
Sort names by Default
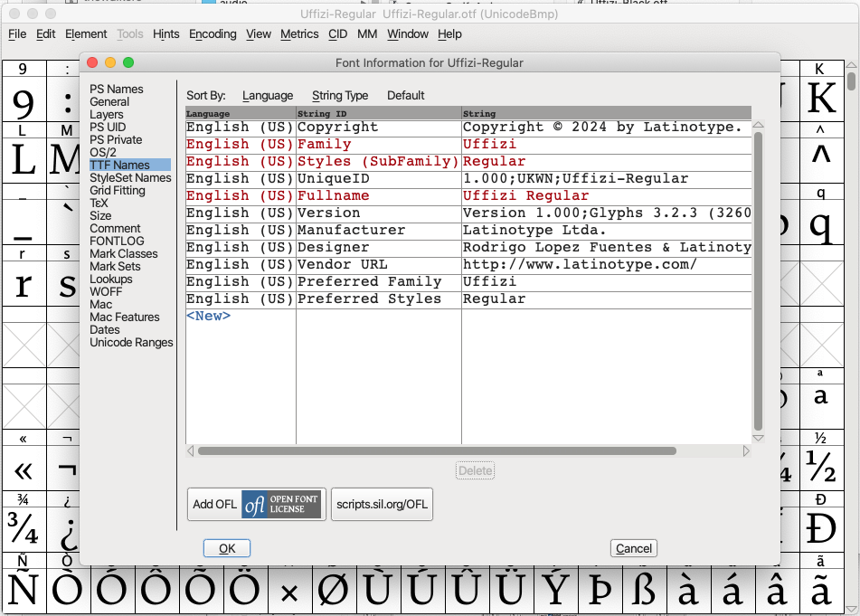coord(405,96)
